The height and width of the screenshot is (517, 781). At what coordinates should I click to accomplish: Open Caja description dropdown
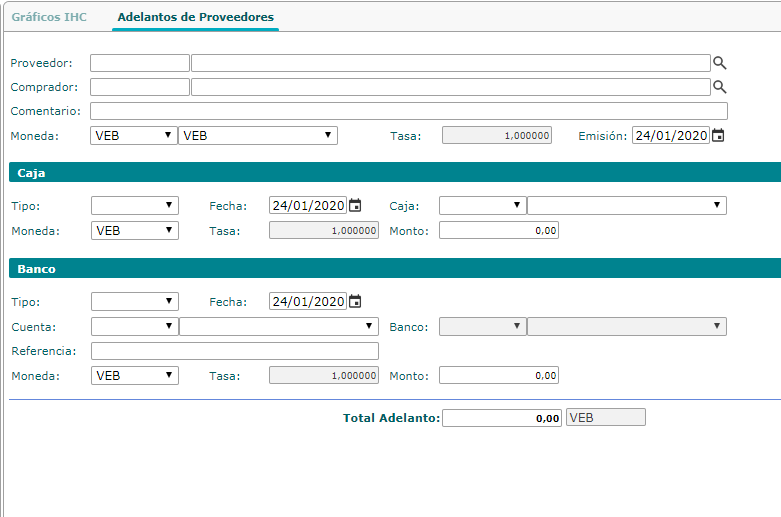tap(627, 205)
